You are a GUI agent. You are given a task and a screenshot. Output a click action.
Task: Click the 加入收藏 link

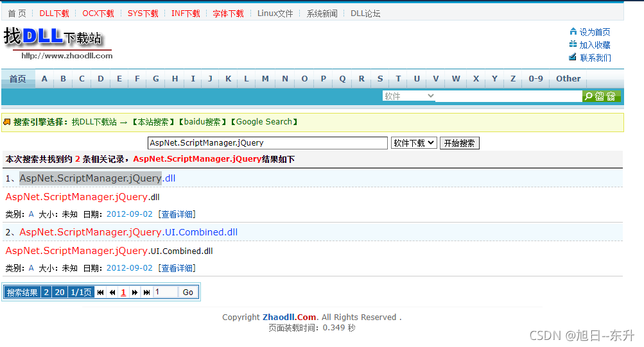click(x=595, y=45)
